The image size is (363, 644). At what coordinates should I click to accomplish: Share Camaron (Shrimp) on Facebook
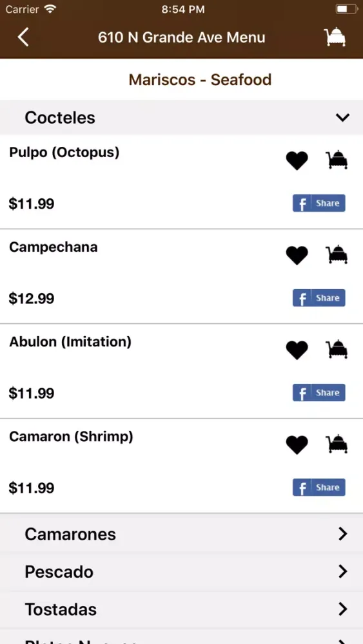(x=319, y=488)
